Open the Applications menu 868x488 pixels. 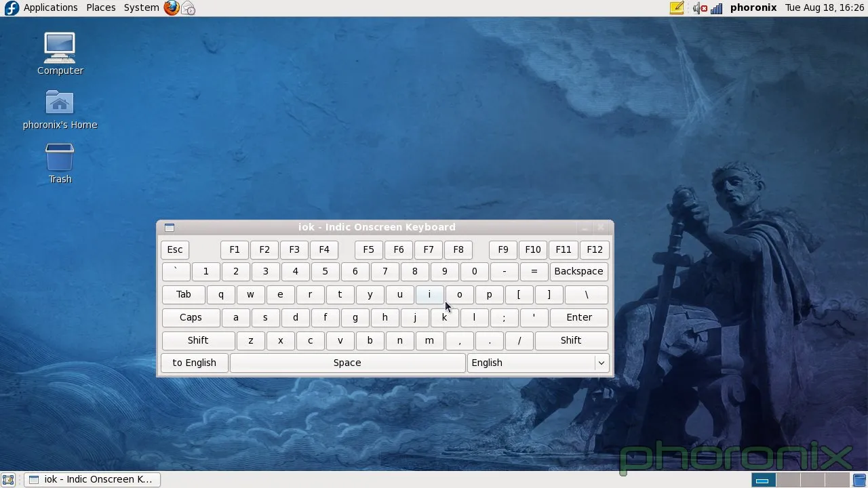coord(50,8)
